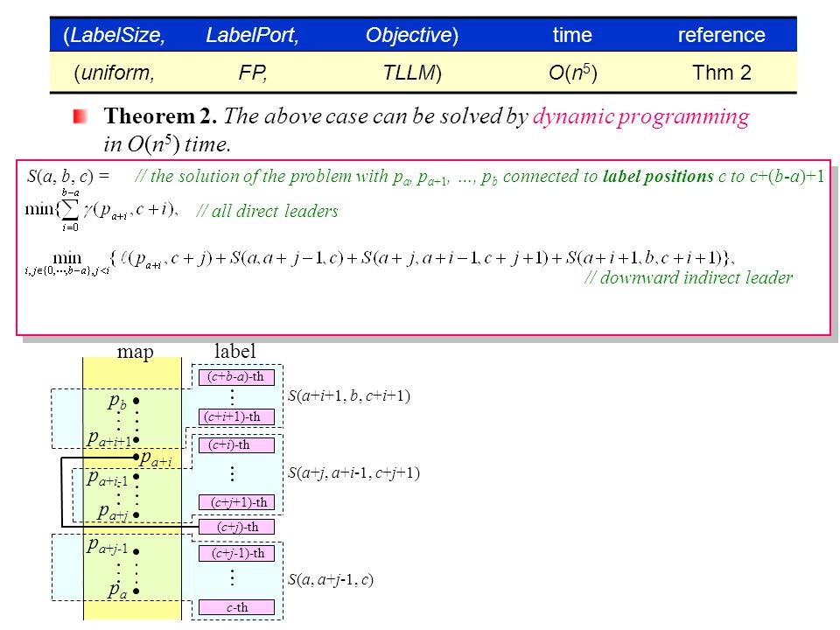This screenshot has height=630, width=840.
Task: Click the map point labeled p_a+j
Action: 136,514
